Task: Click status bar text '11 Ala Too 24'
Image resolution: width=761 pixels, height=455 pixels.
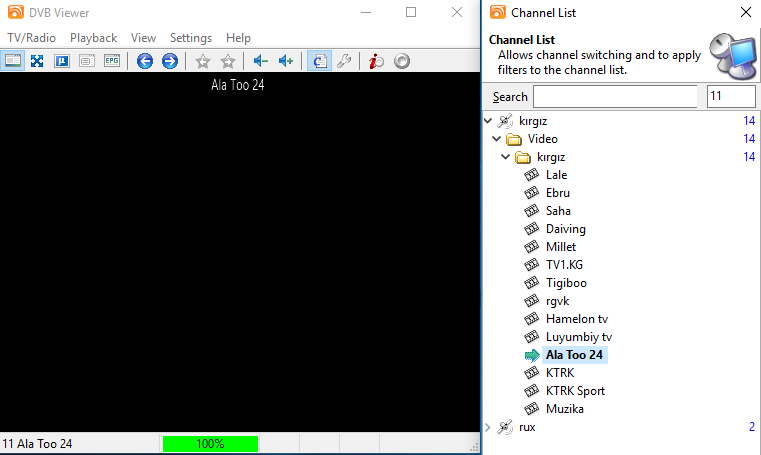Action: (x=37, y=443)
